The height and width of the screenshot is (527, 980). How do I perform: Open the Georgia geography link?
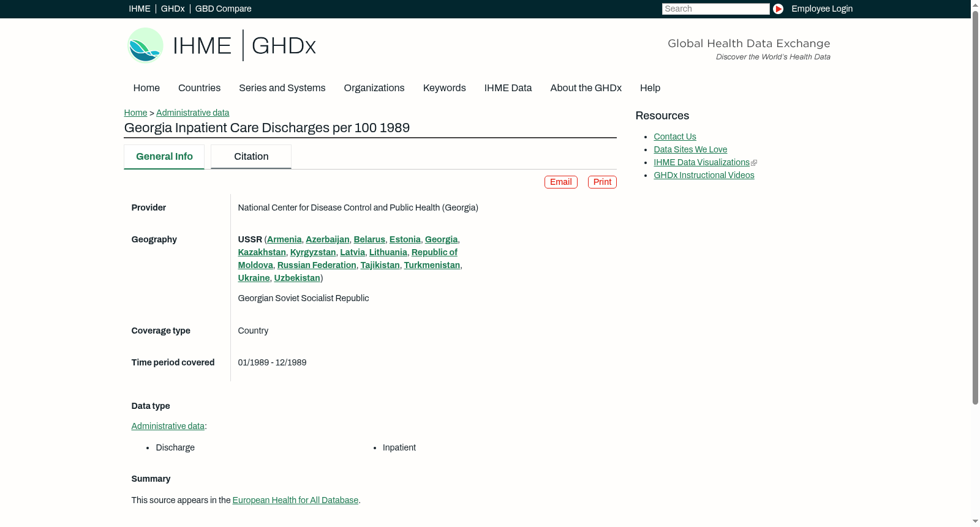click(442, 240)
